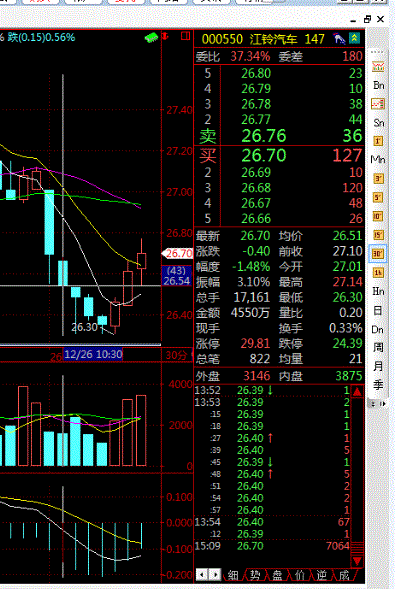
Task: Click the green chip icon above chart
Action: click(152, 37)
